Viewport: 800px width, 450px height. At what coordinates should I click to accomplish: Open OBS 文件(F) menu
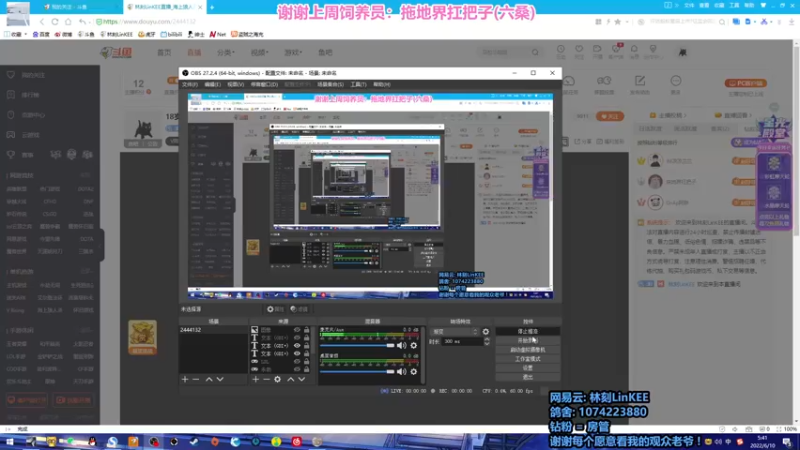[x=190, y=84]
